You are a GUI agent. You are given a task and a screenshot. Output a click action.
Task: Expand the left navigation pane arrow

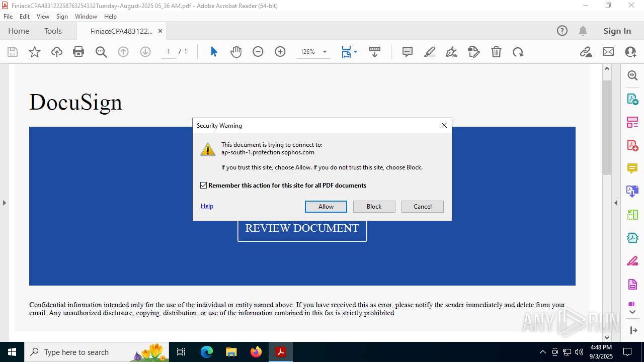point(4,203)
